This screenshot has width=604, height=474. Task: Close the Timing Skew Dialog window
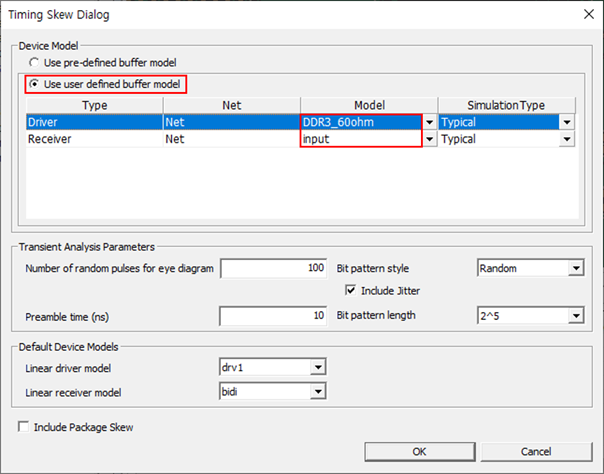point(584,15)
